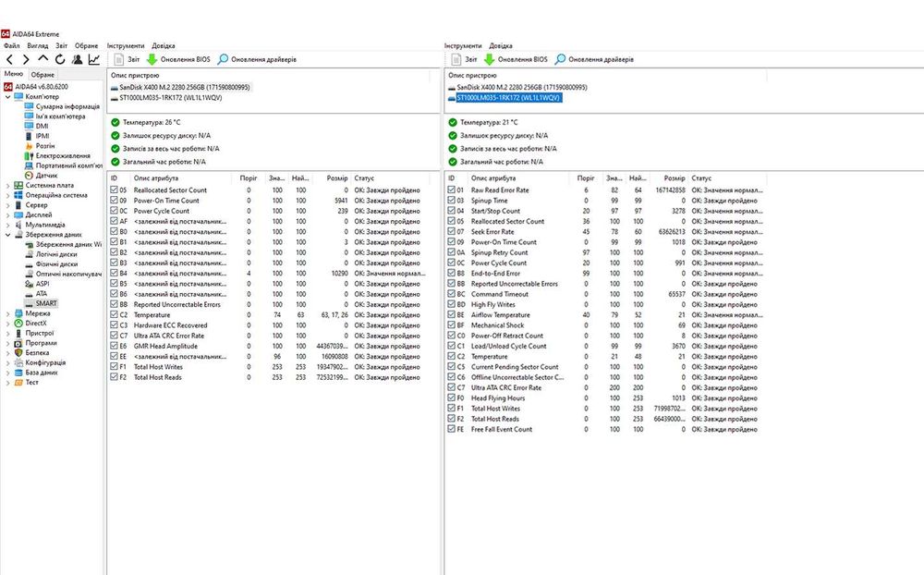This screenshot has width=924, height=575.
Task: Open the graph chart toolbar icon
Action: 94,59
